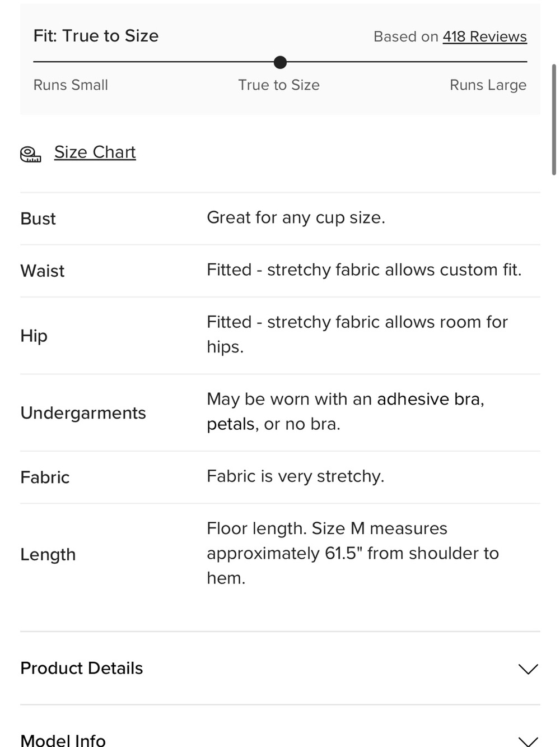Click the True to Size label under slider
This screenshot has width=560, height=747.
point(279,85)
